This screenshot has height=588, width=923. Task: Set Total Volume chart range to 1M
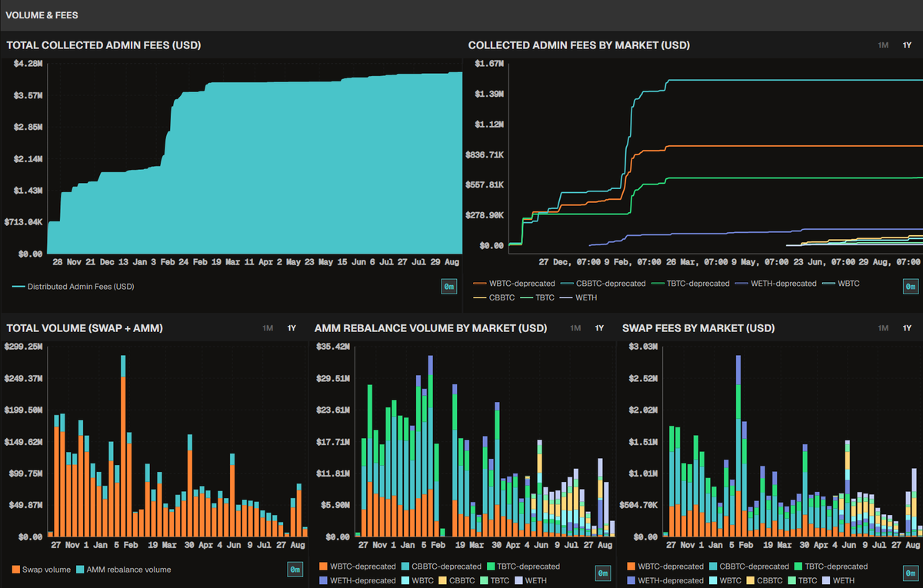(x=268, y=328)
